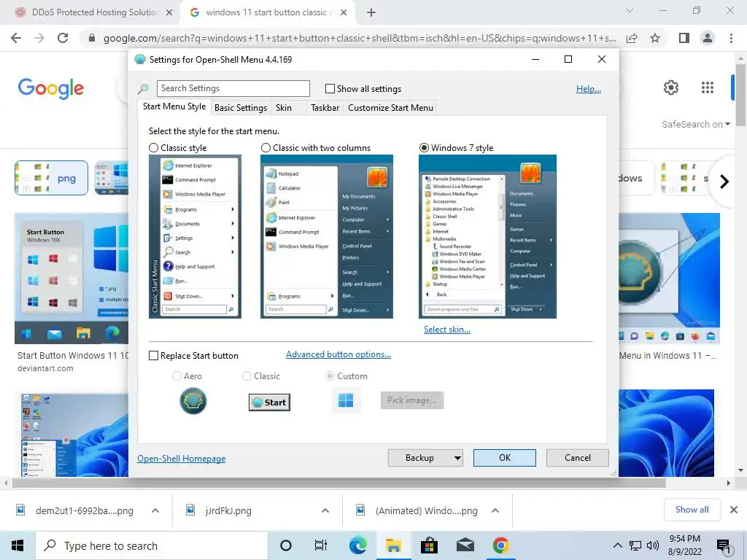Bookmark this page with the star icon
747x560 pixels.
(655, 38)
